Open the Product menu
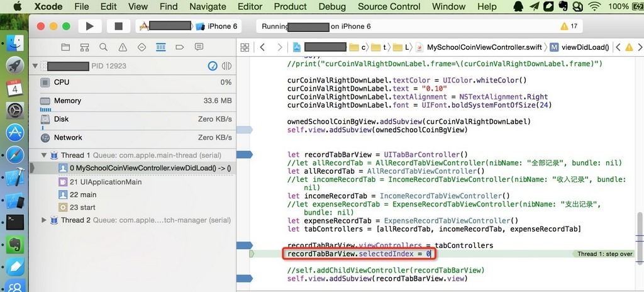 (x=291, y=6)
